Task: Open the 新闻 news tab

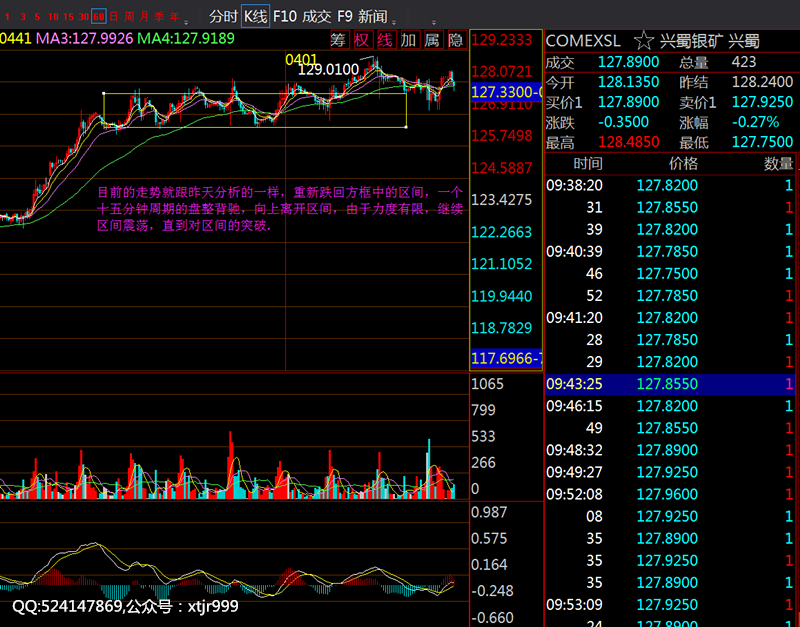Action: (372, 16)
